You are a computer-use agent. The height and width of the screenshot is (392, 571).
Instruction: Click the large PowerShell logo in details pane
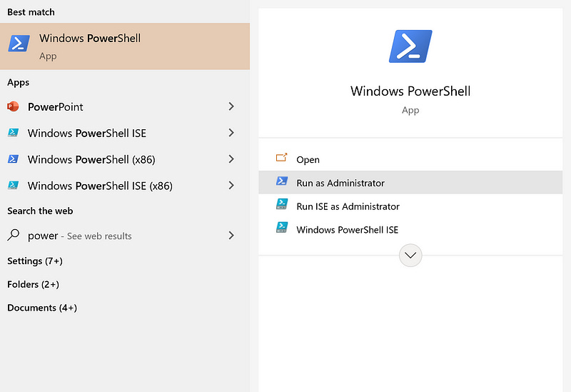[x=410, y=46]
